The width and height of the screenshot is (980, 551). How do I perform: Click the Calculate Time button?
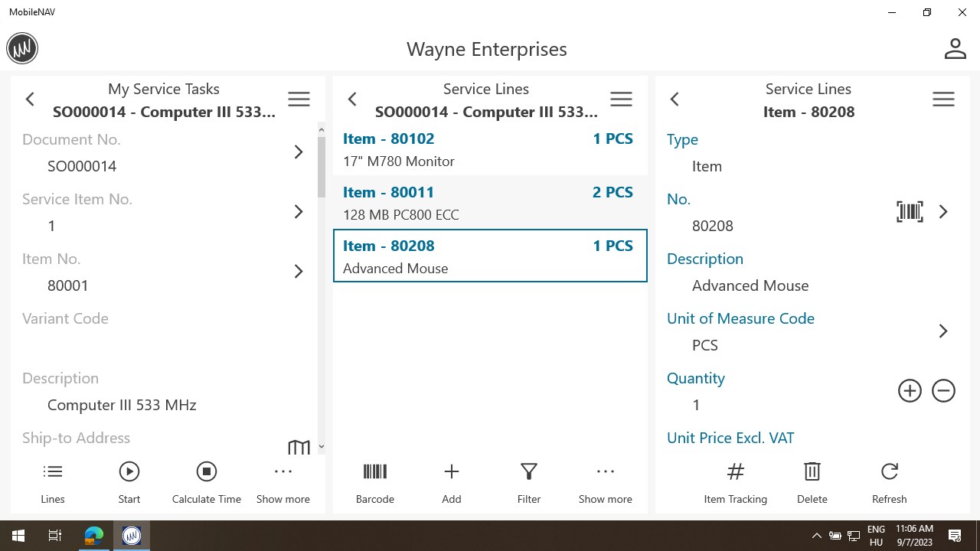tap(207, 484)
